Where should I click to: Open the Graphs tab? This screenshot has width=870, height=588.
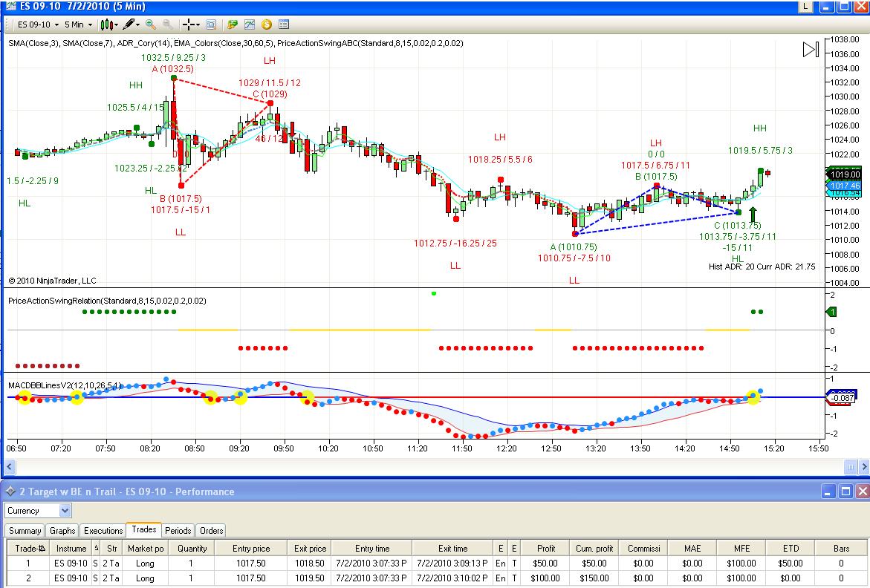pyautogui.click(x=62, y=530)
